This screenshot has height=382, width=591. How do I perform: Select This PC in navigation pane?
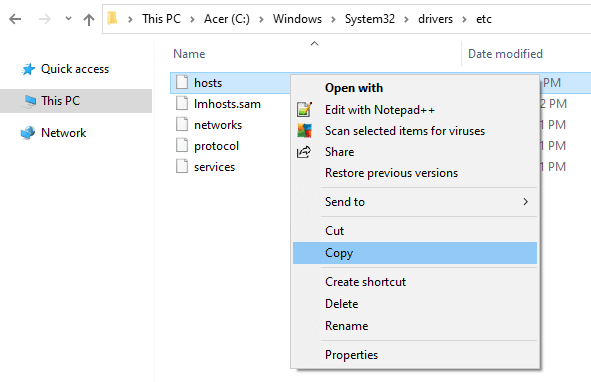point(76,101)
